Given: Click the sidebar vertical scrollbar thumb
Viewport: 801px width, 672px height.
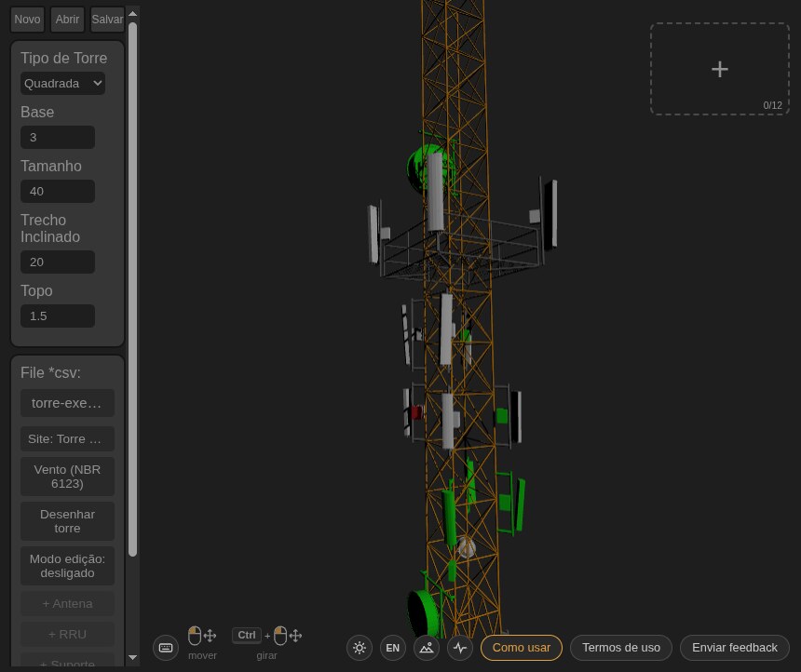Looking at the screenshot, I should point(133,289).
